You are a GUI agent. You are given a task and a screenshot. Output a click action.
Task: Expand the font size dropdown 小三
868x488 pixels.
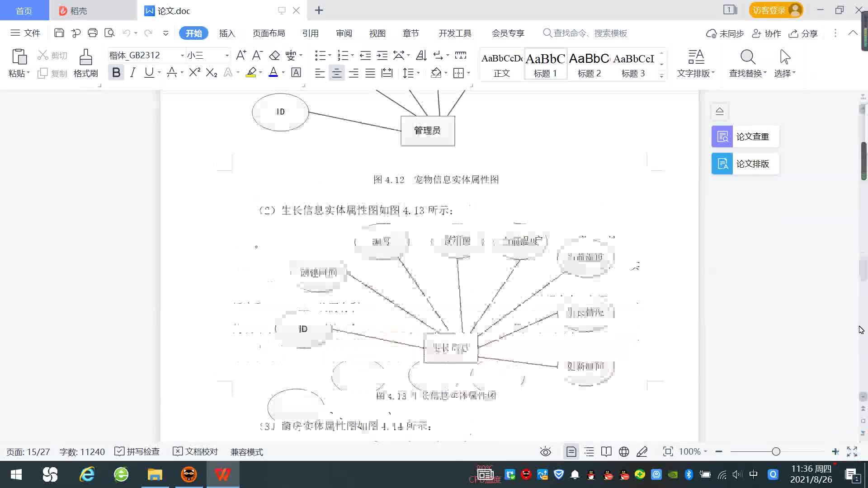(x=227, y=55)
